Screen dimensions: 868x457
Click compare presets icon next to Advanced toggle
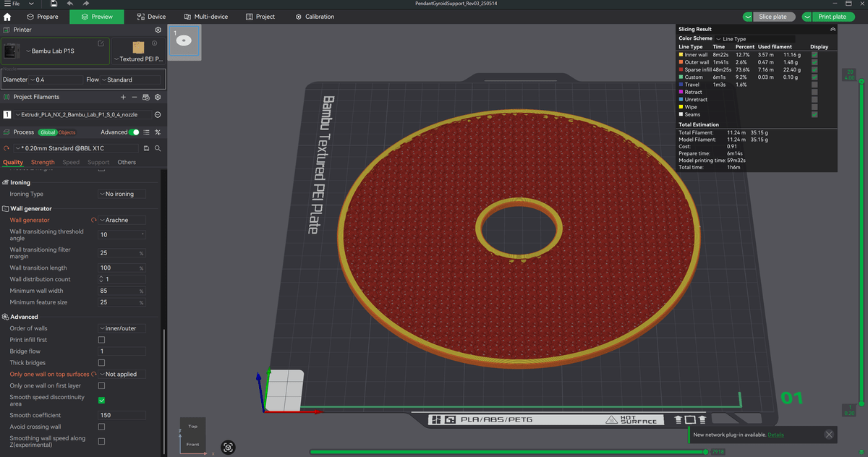pos(158,132)
